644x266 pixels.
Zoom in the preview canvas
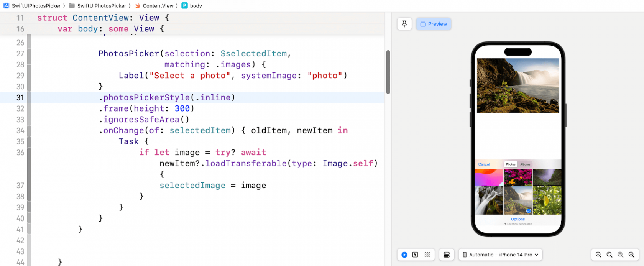[631, 255]
